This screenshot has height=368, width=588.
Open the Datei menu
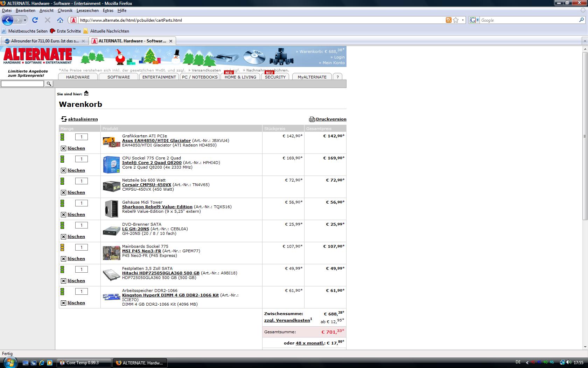click(7, 11)
